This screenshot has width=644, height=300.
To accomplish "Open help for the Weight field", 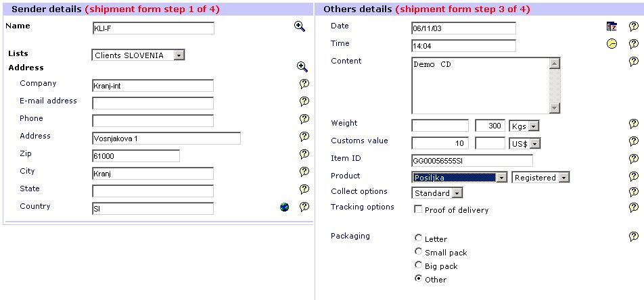I will pos(634,124).
